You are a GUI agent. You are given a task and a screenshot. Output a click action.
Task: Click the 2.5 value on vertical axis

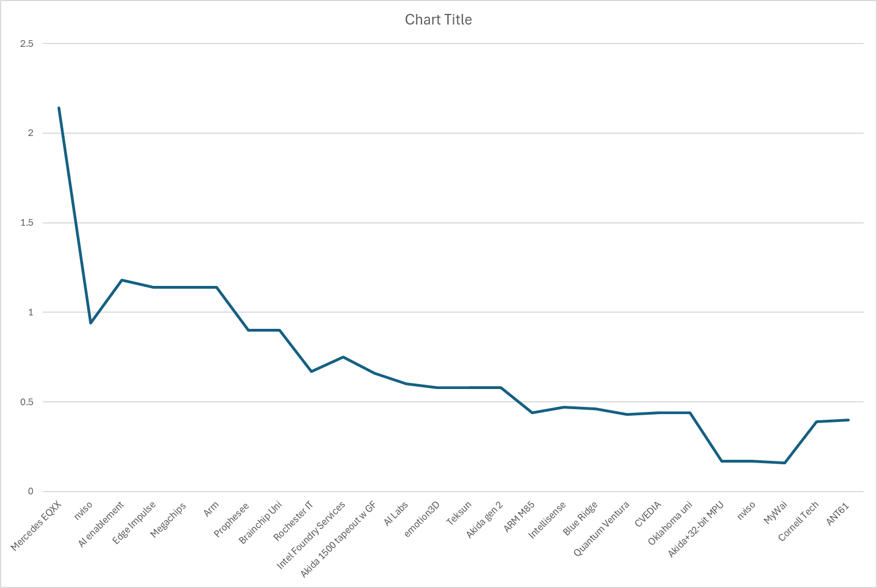click(x=27, y=43)
